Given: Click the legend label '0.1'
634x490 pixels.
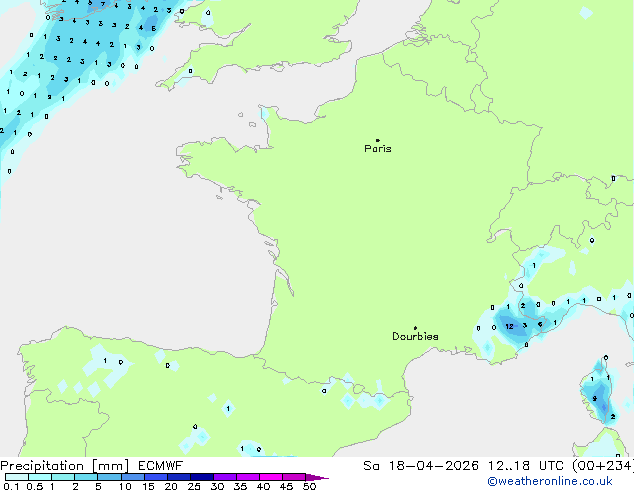Looking at the screenshot, I should coord(11,486).
